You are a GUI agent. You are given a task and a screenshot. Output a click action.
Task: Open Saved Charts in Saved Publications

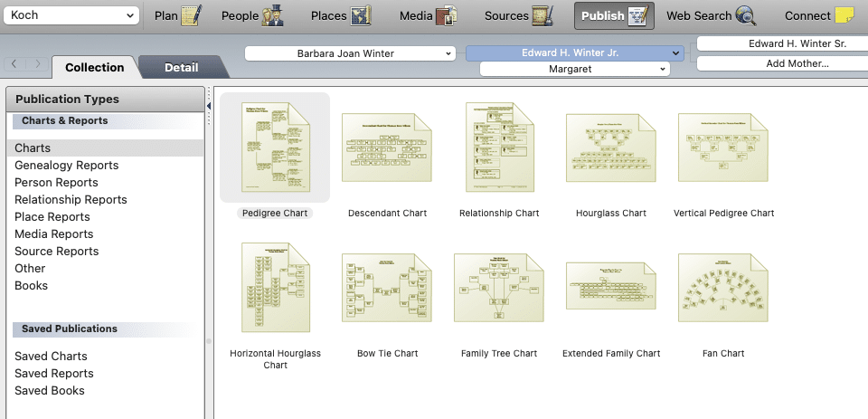click(51, 356)
